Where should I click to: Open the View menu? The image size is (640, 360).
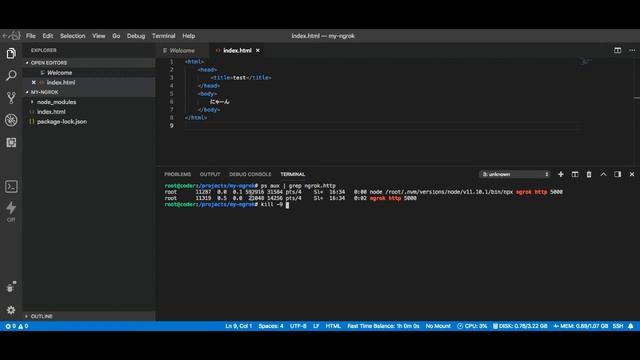pos(98,36)
